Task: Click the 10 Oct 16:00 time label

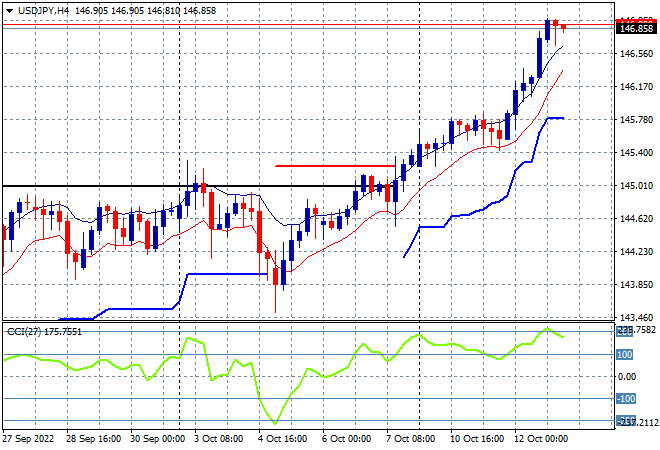Action: tap(476, 439)
